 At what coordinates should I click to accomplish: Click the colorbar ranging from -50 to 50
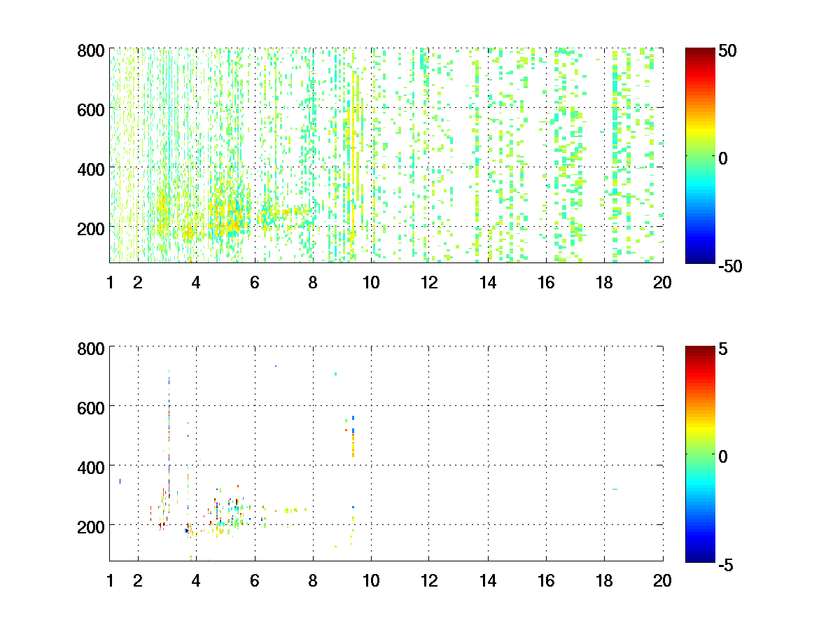click(x=700, y=155)
